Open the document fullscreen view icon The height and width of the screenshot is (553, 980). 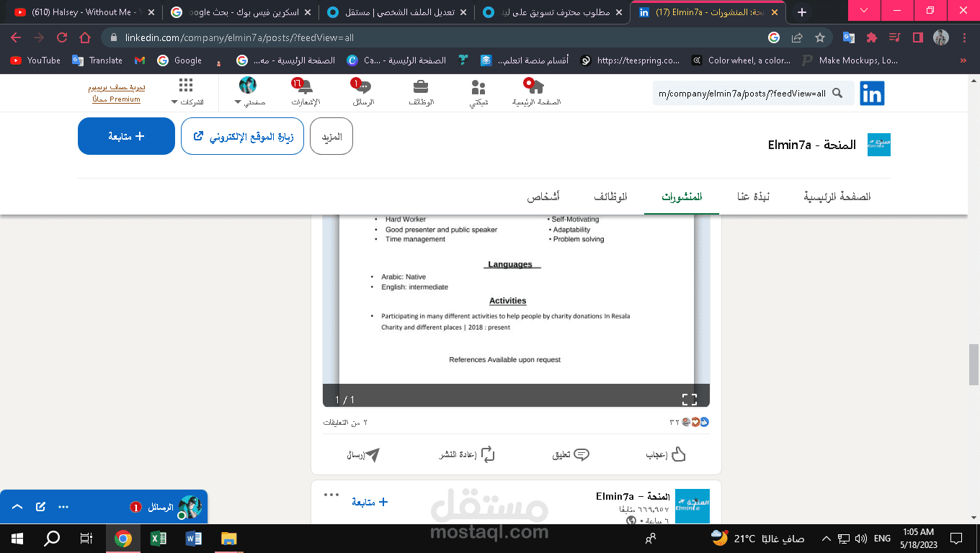[x=690, y=399]
